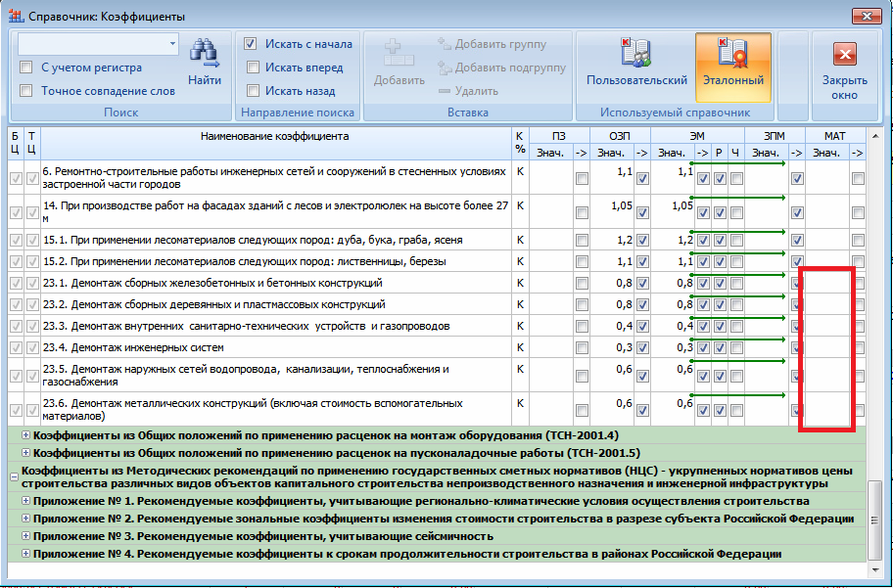Toggle the exact word match checkbox
The height and width of the screenshot is (588, 893).
(26, 91)
